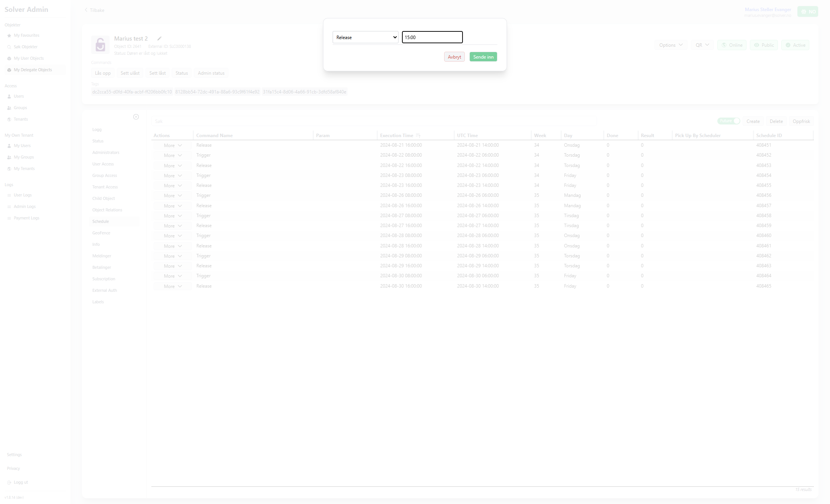Click the NO language globe button
The width and height of the screenshot is (830, 504).
click(x=808, y=11)
